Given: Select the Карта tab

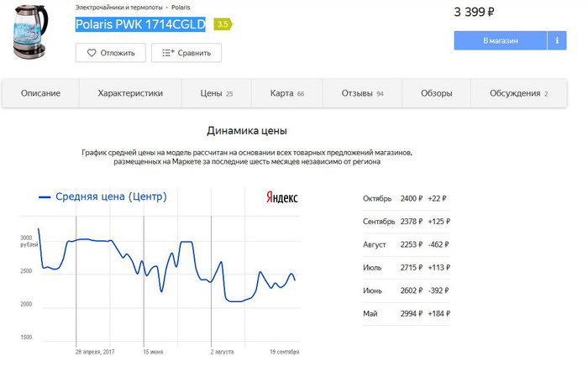Looking at the screenshot, I should click(286, 93).
